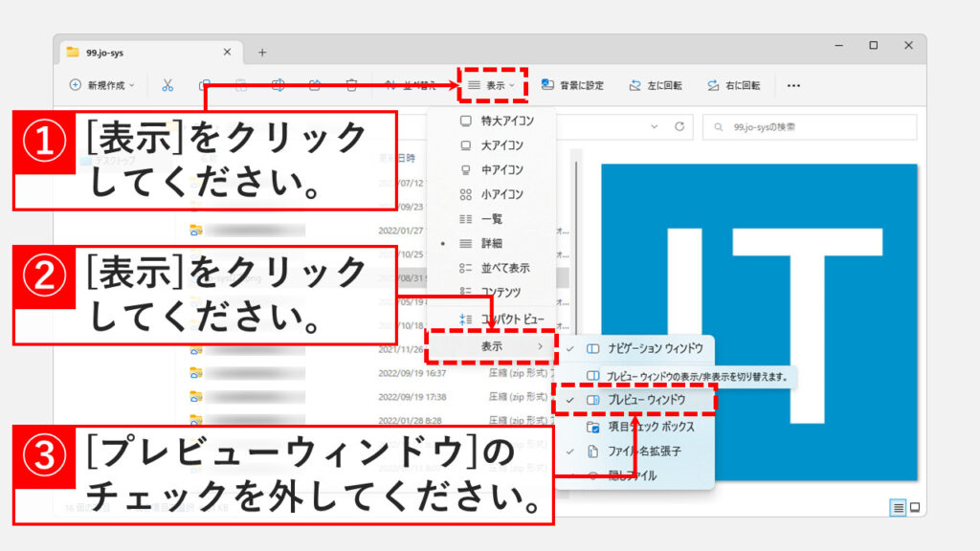This screenshot has height=551, width=980.
Task: Switch to large thumbnails view icon at bottom right
Action: click(x=915, y=508)
